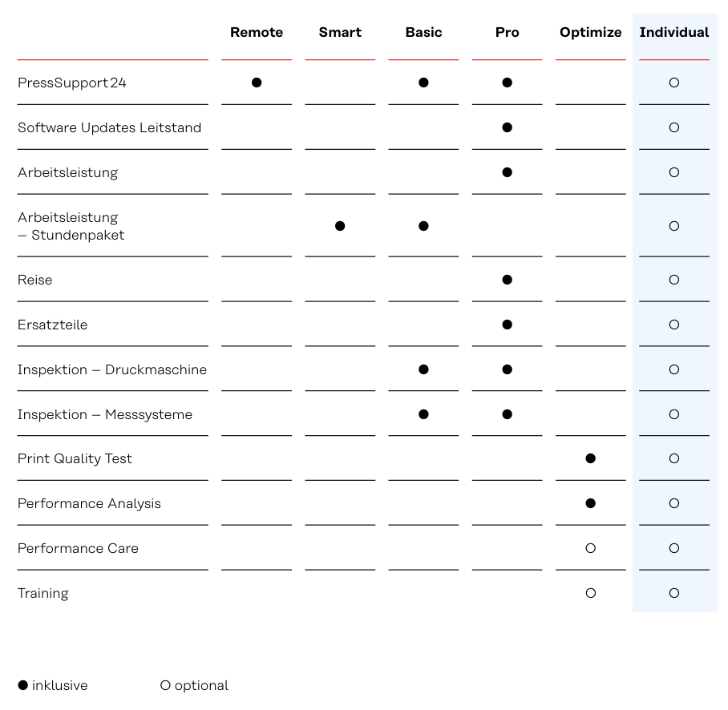
Task: Click the Pro dot in the Ersatzteile row
Action: click(x=507, y=325)
